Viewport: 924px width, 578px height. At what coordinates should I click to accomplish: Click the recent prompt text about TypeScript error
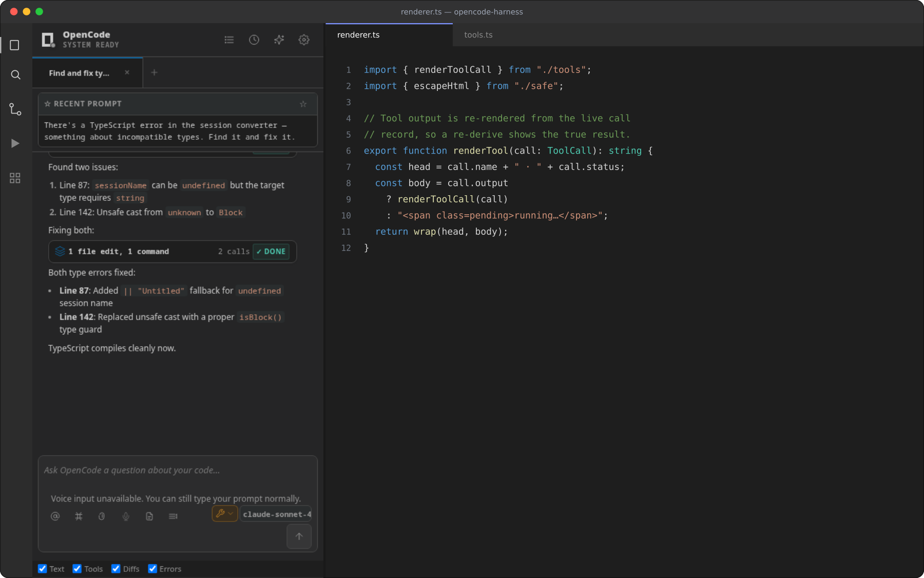tap(170, 131)
